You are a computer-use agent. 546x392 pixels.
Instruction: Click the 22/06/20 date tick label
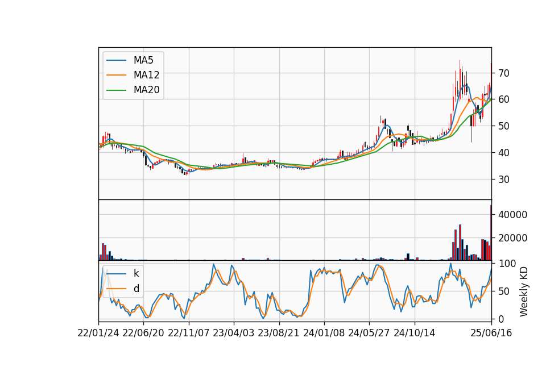[x=143, y=333]
